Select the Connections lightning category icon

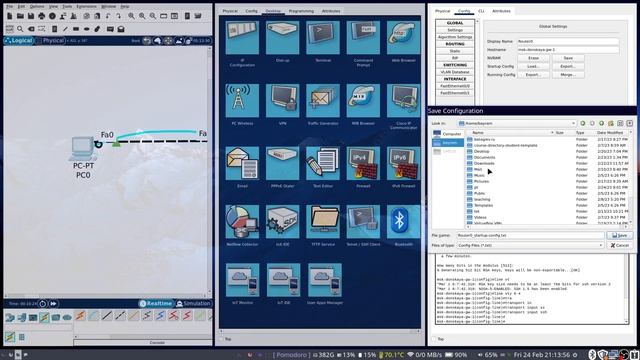click(x=44, y=317)
